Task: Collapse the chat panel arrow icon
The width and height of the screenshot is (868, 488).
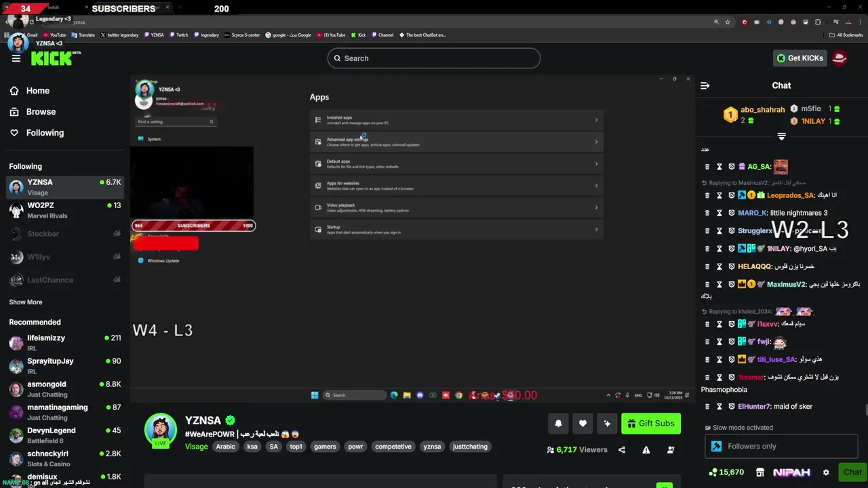Action: 705,85
